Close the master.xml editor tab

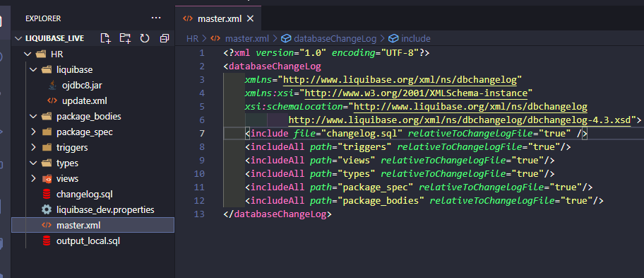tap(250, 18)
